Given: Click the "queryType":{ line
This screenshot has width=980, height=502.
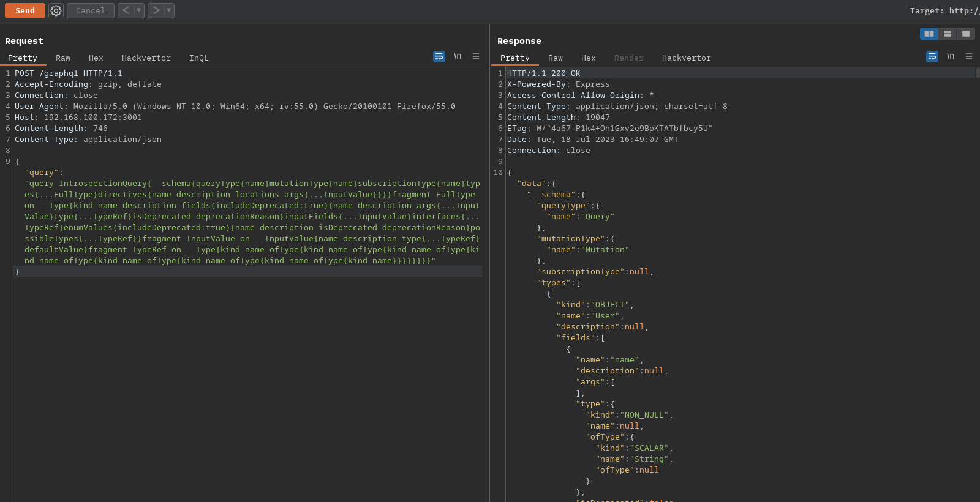Looking at the screenshot, I should (568, 206).
